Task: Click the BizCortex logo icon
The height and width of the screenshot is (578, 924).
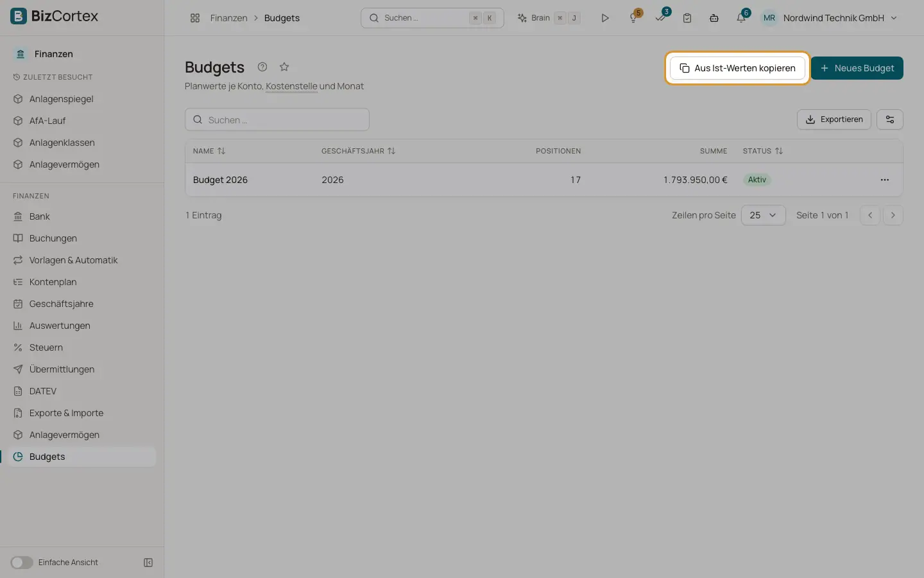Action: 19,16
